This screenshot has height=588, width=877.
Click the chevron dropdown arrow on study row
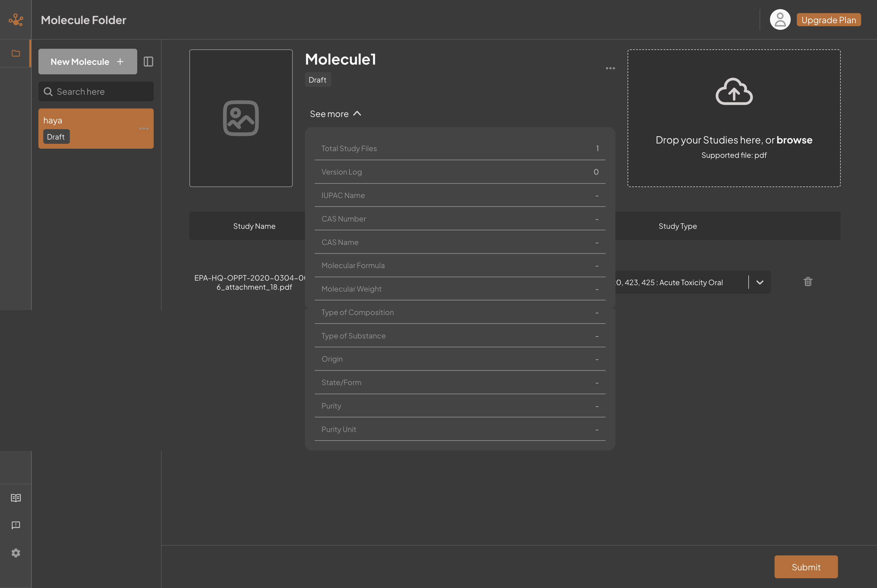[759, 282]
